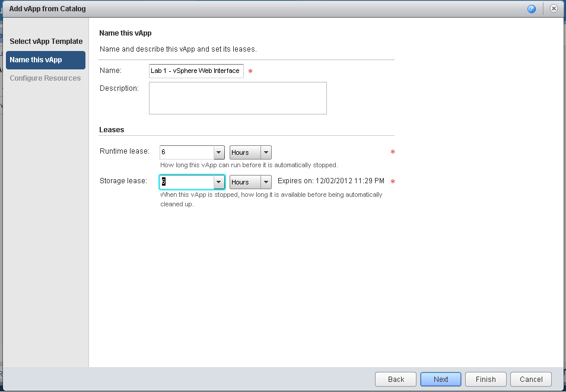Click the Storage lease label
This screenshot has width=566, height=392.
coord(123,181)
